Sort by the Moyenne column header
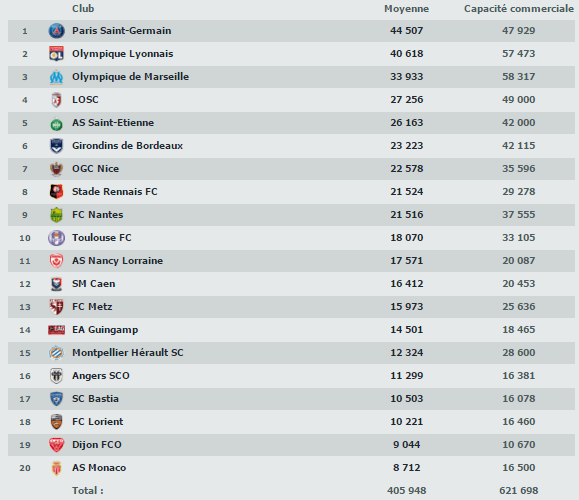Image resolution: width=579 pixels, height=500 pixels. click(x=407, y=8)
